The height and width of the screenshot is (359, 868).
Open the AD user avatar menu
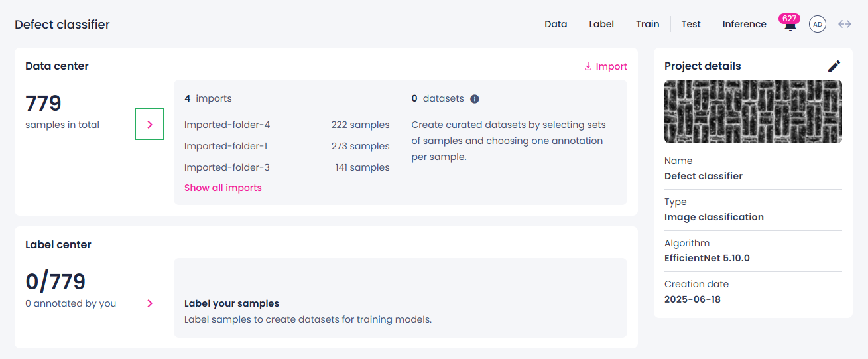click(818, 24)
